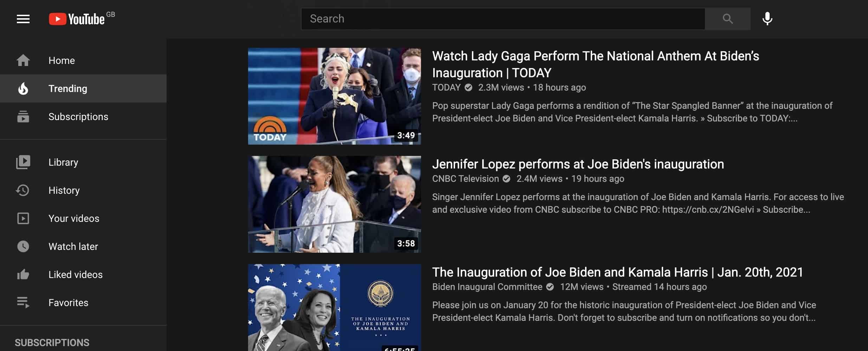The width and height of the screenshot is (868, 351).
Task: Click the History clock-arrow icon
Action: coord(23,190)
